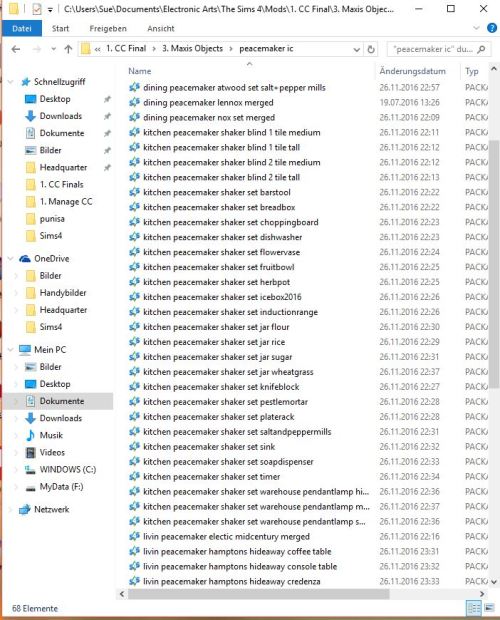Switch to details view layout icon
The width and height of the screenshot is (500, 620).
[x=474, y=607]
